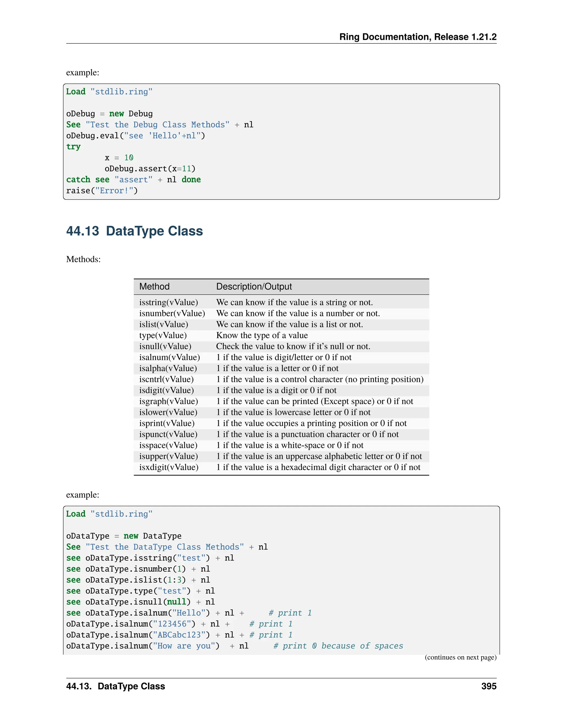This screenshot has width=563, height=728.
Task: Click the page number 395
Action: point(489,686)
